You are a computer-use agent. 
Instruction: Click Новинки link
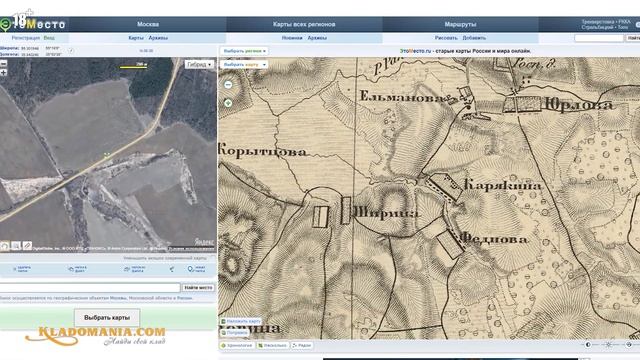point(292,38)
